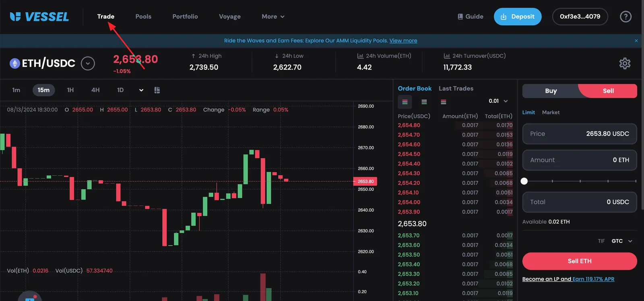644x301 pixels.
Task: Open the wallet 0xf3e3...4079 menu
Action: click(580, 16)
